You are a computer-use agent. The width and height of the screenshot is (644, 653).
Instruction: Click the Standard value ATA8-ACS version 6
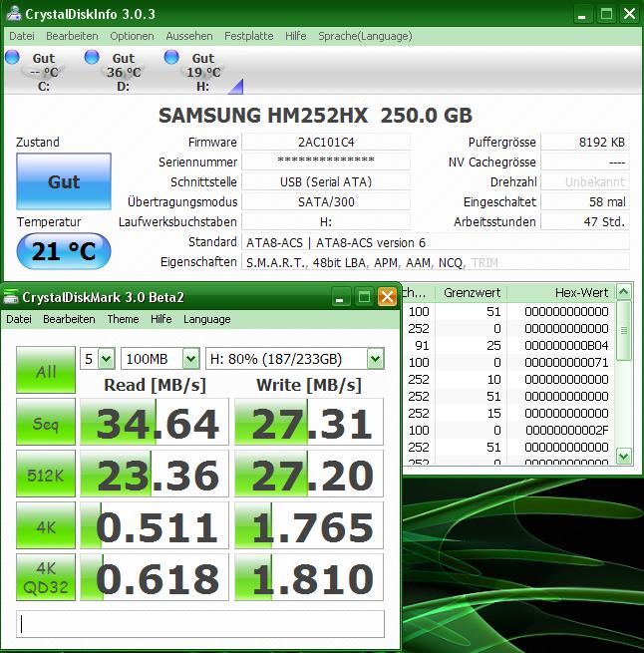[436, 242]
